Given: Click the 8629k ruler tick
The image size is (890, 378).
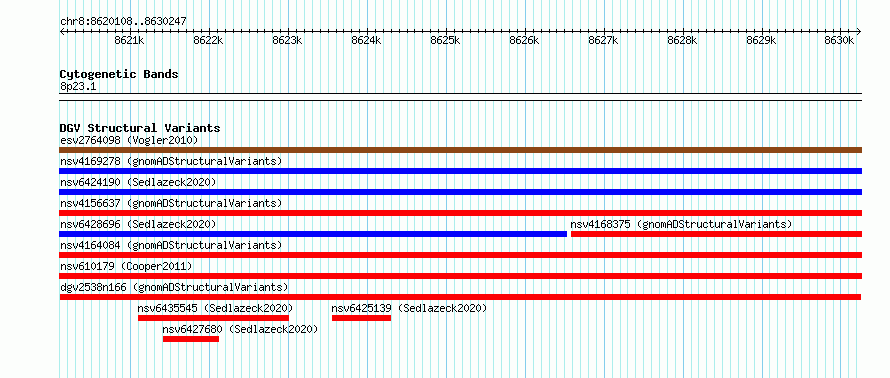Looking at the screenshot, I should coord(761,40).
